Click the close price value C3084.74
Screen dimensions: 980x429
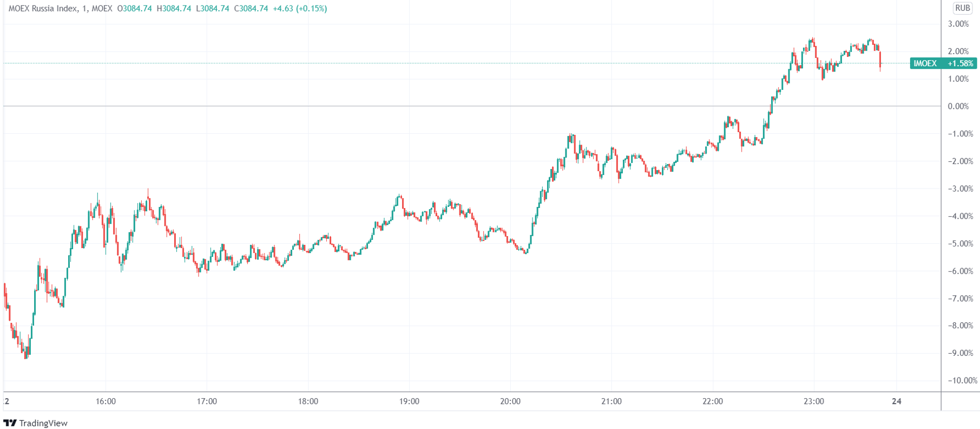(x=251, y=9)
